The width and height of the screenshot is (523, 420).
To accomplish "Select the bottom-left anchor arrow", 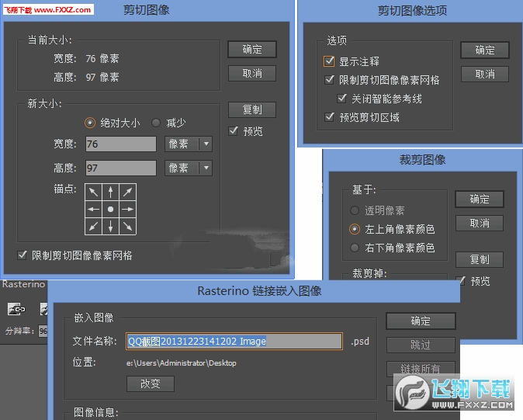I will coord(94,226).
